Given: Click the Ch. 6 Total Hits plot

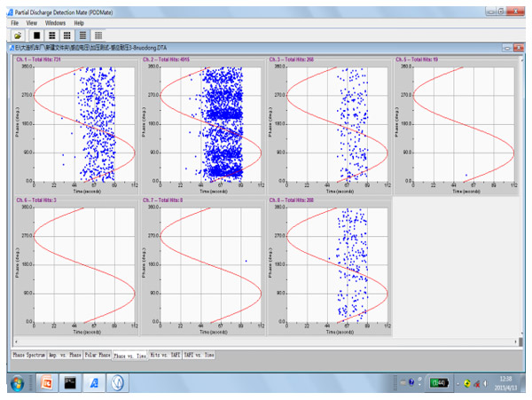Looking at the screenshot, I should click(x=84, y=265).
